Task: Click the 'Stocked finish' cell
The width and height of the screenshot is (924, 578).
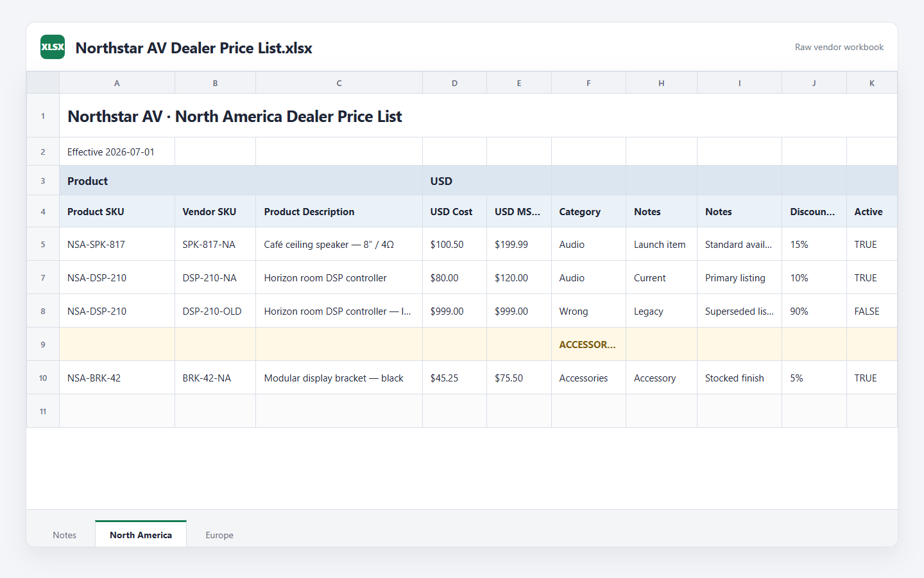Action: click(739, 378)
